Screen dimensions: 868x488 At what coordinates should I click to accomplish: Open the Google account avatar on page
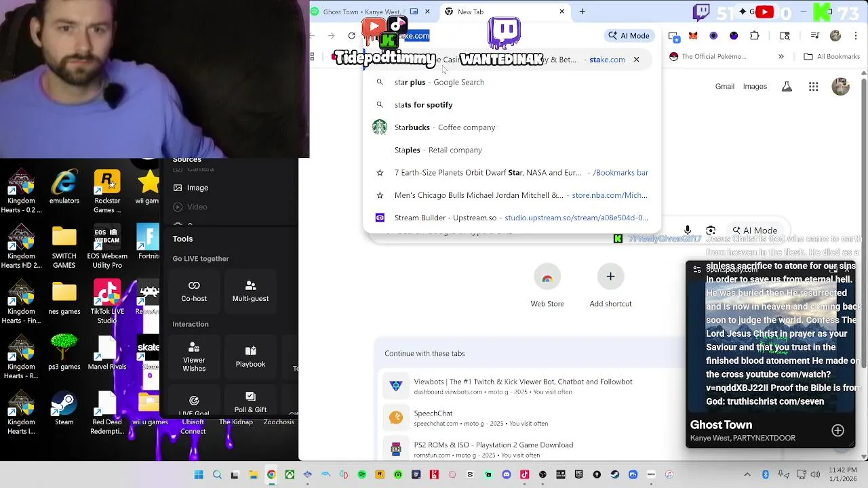coord(841,86)
